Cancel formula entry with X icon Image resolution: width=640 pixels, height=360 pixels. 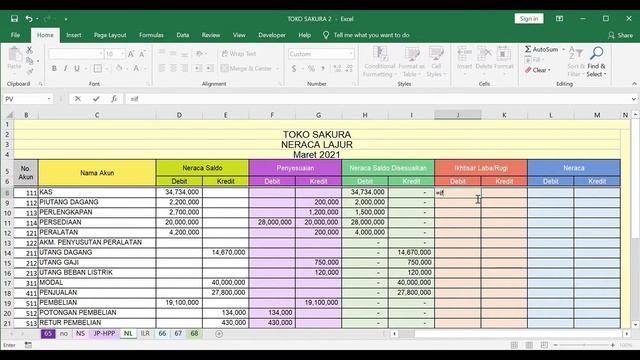78,99
